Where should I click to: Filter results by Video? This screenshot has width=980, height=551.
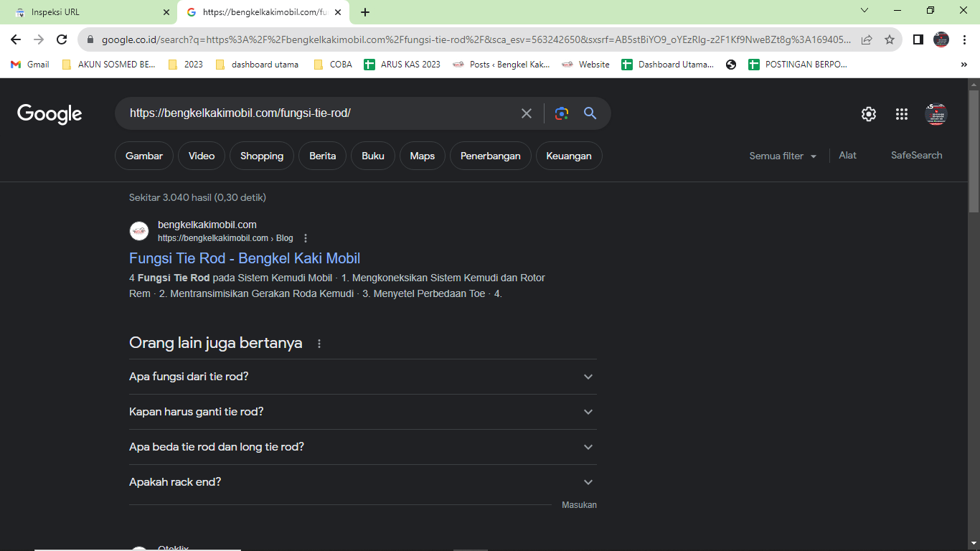pos(202,156)
